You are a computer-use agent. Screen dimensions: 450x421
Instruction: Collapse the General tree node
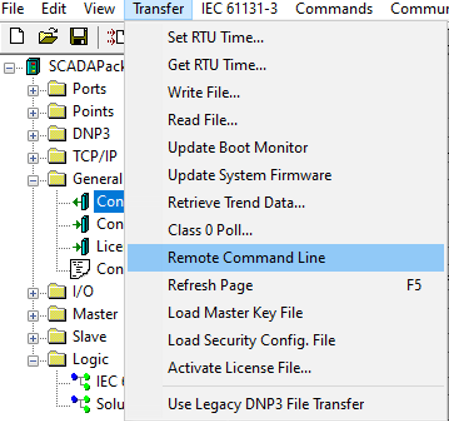(33, 180)
